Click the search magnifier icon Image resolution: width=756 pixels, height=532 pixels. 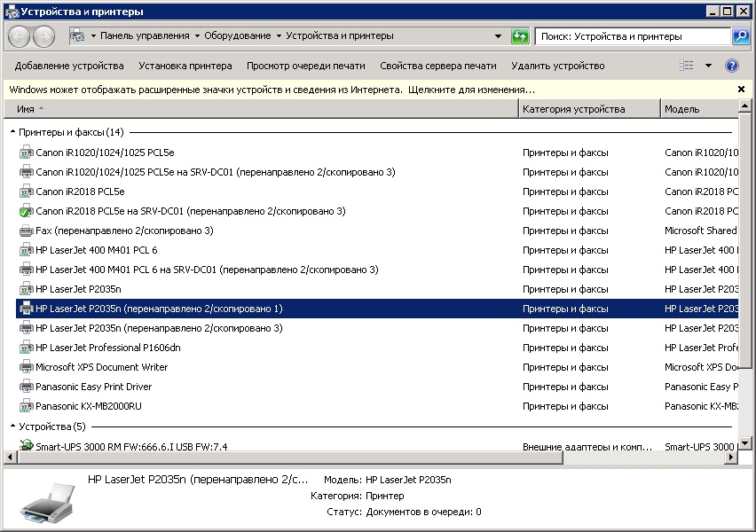click(x=741, y=36)
